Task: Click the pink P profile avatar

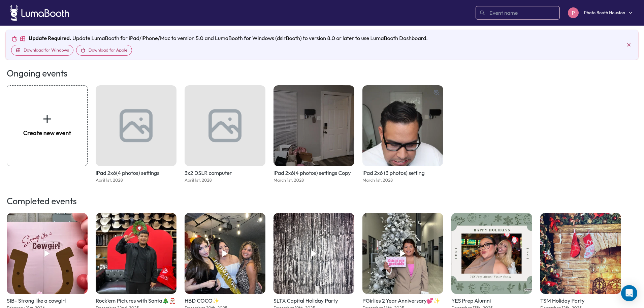Action: pyautogui.click(x=573, y=13)
